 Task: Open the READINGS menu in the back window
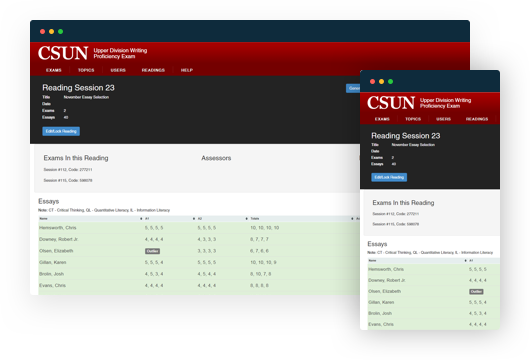[x=153, y=70]
